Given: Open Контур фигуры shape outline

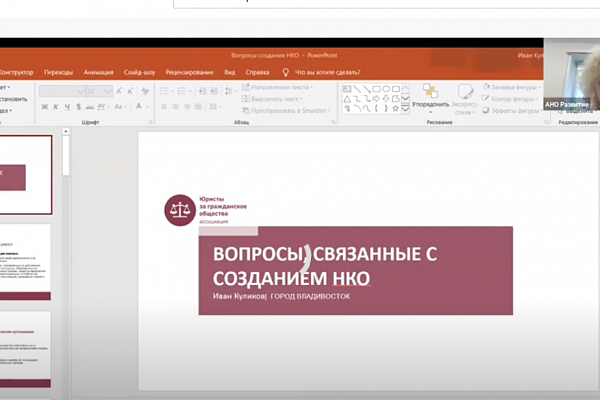Looking at the screenshot, I should (510, 99).
